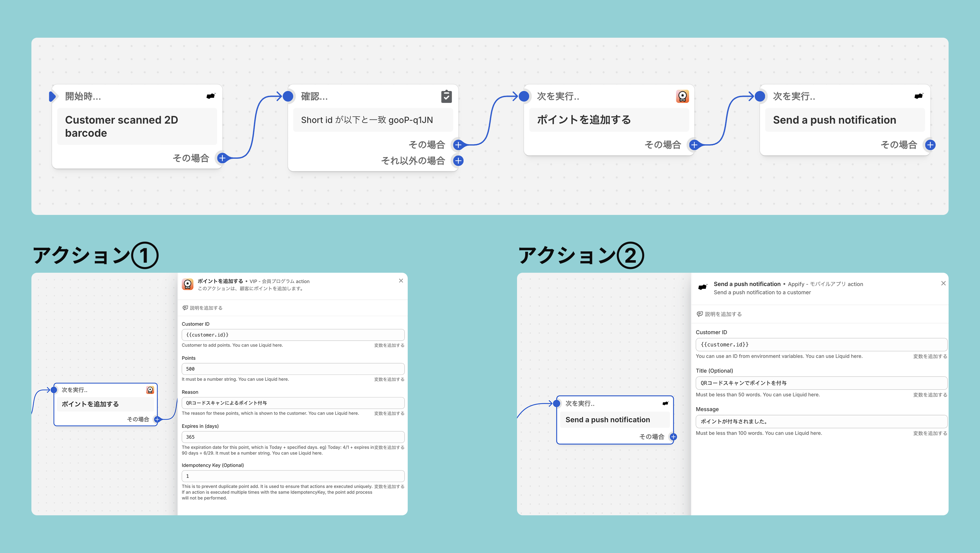The height and width of the screenshot is (553, 980).
Task: Close the ポイントを追加する action panel
Action: click(400, 281)
